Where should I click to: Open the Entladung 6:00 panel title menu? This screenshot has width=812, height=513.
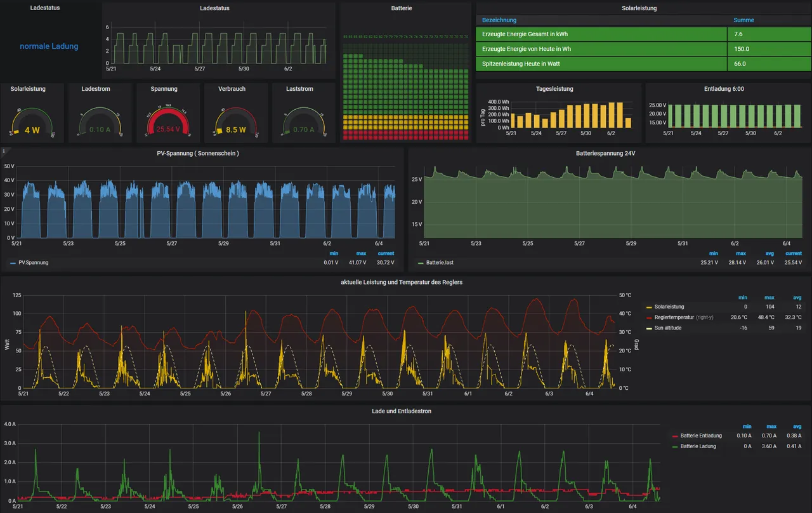724,89
